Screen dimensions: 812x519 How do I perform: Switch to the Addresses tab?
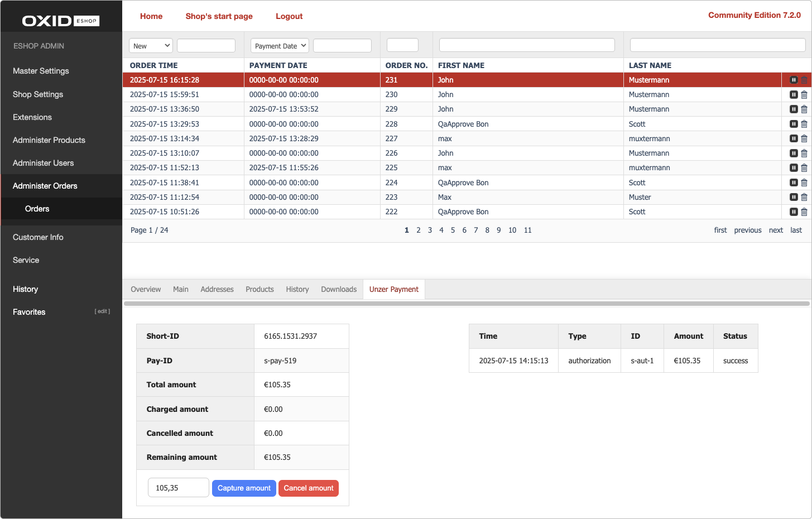point(217,289)
